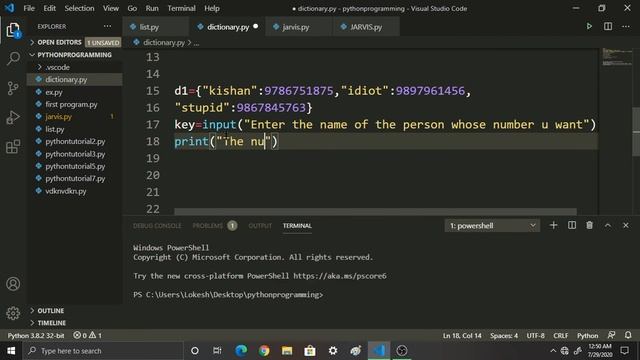This screenshot has width=640, height=360.
Task: Run Python file with play button
Action: (589, 27)
